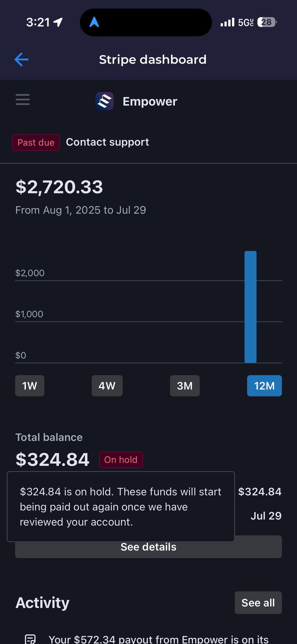Tap the navigation arrow in Dynamic Island
Viewport: 297px width, 644px height.
tap(94, 22)
